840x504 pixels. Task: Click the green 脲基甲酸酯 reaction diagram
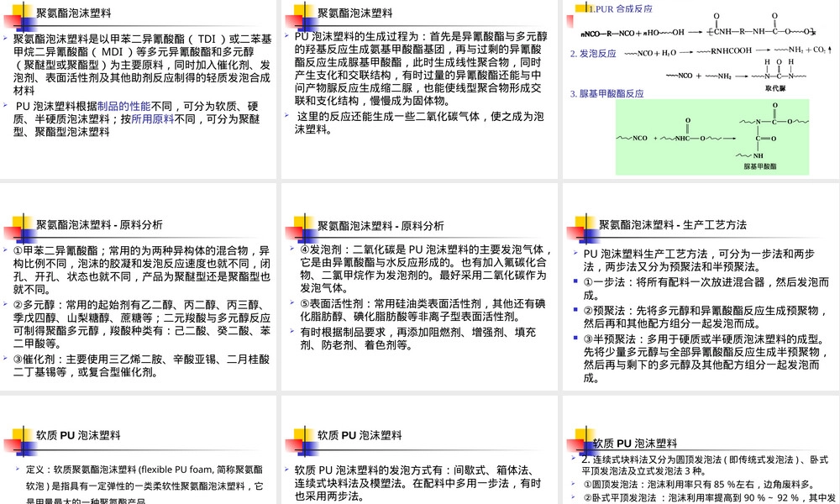coord(712,137)
